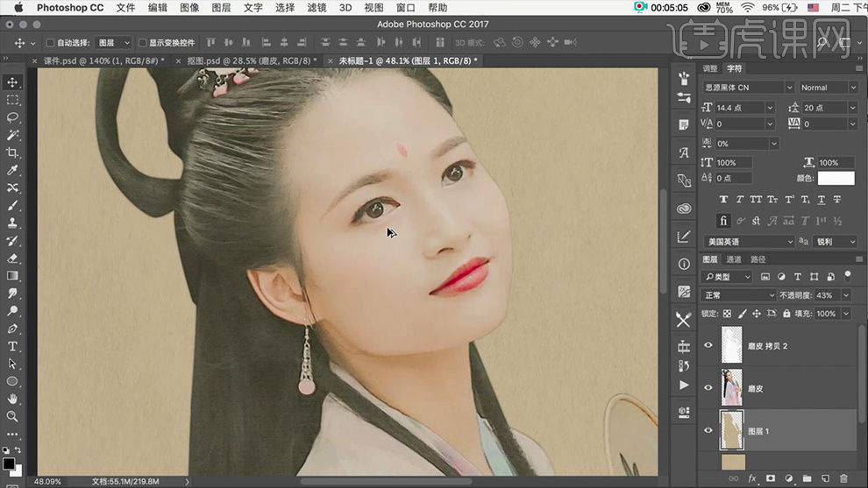Apply All Caps text style

pos(756,199)
